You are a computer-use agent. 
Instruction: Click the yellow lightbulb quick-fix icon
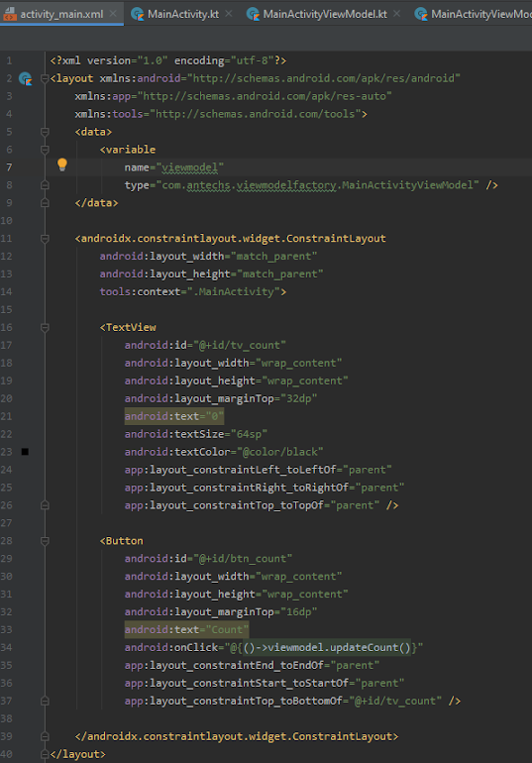62,164
